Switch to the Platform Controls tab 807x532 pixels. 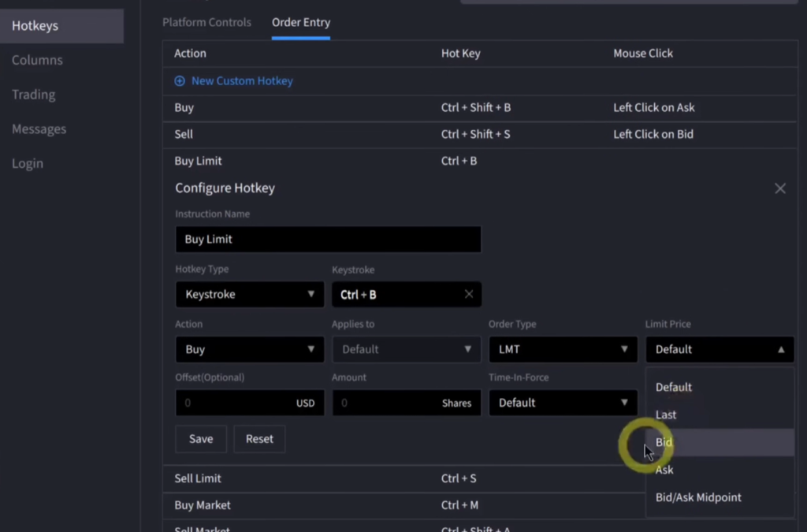click(206, 22)
